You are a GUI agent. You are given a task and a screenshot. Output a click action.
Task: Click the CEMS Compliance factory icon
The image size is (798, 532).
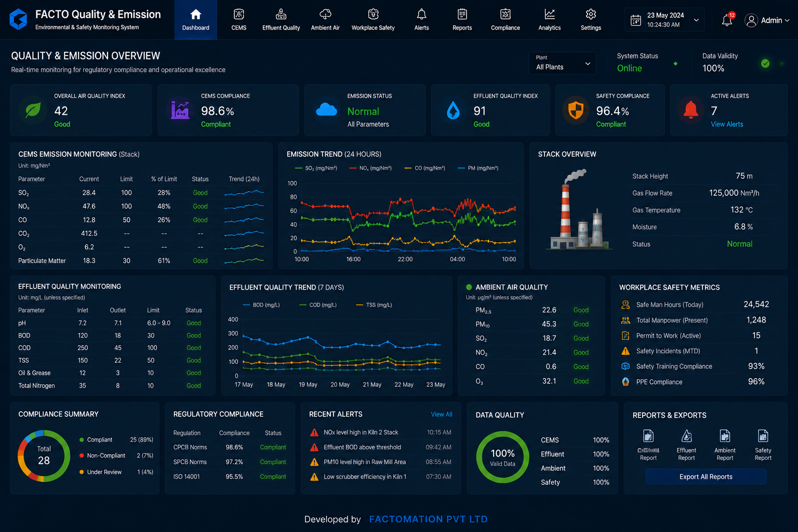(180, 110)
